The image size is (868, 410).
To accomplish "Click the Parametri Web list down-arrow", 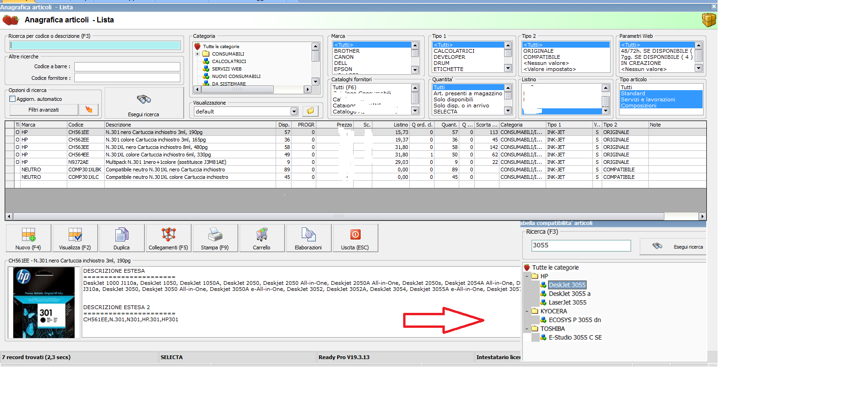I will 699,68.
